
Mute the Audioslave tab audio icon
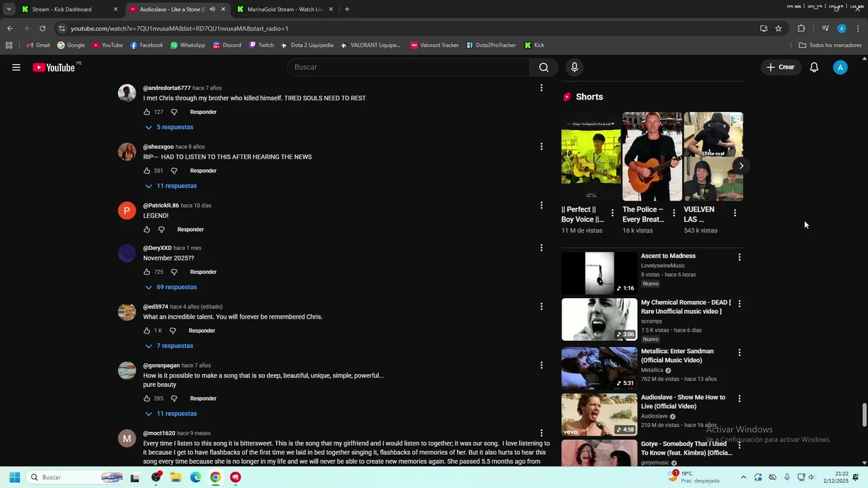[x=212, y=9]
